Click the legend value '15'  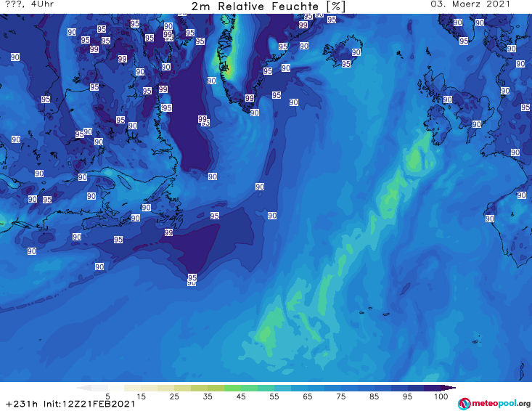(141, 396)
